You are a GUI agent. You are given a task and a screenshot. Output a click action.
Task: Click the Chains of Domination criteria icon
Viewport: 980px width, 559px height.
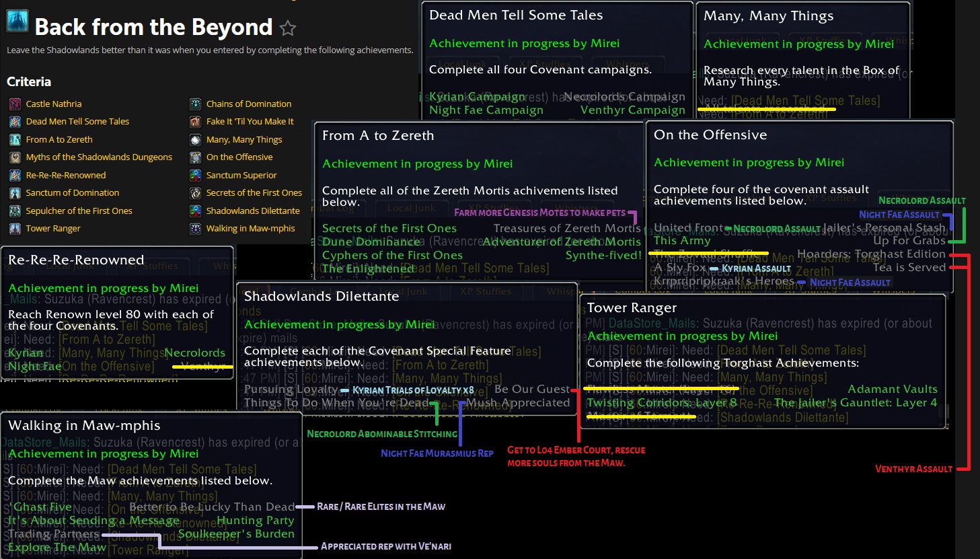click(195, 104)
